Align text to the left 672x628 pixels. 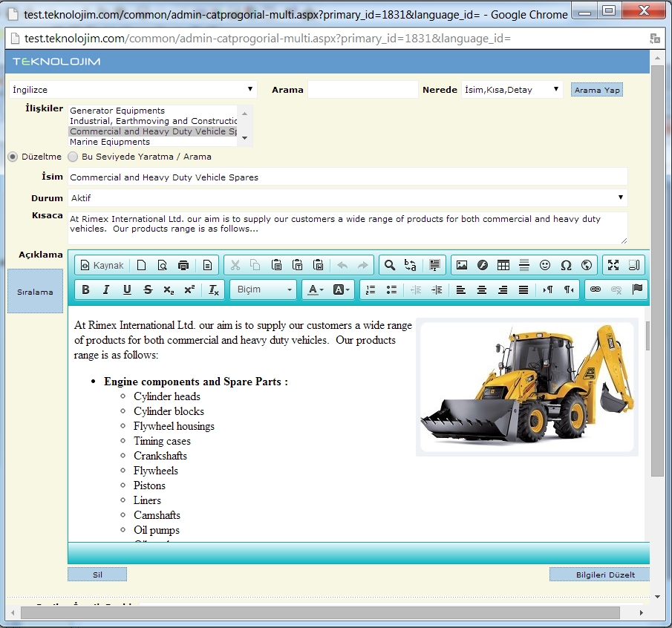coord(461,290)
